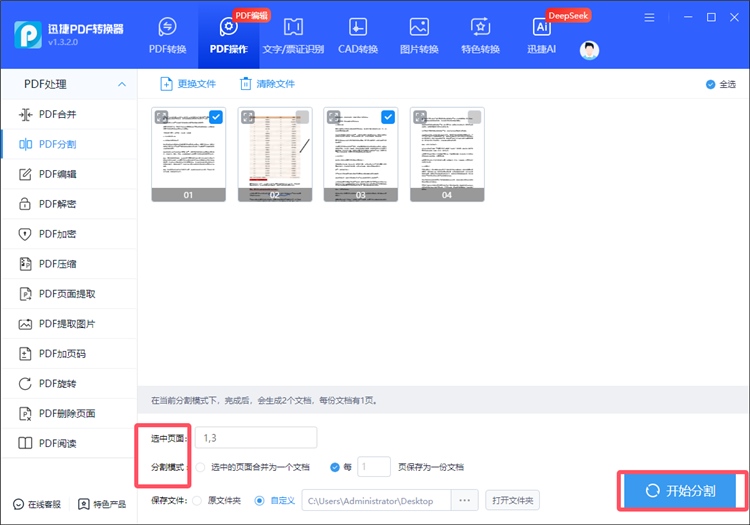Open 在线客服 support link
Viewport: 750px width, 525px height.
click(37, 504)
